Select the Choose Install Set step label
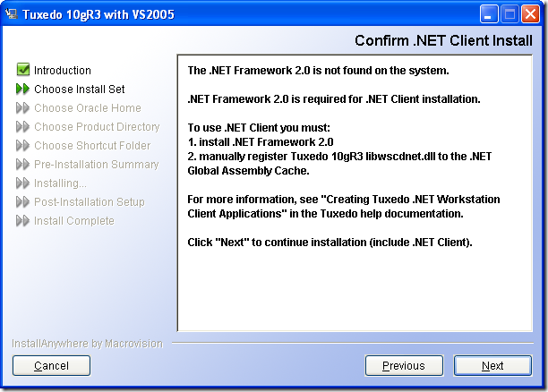This screenshot has height=392, width=548. [80, 89]
